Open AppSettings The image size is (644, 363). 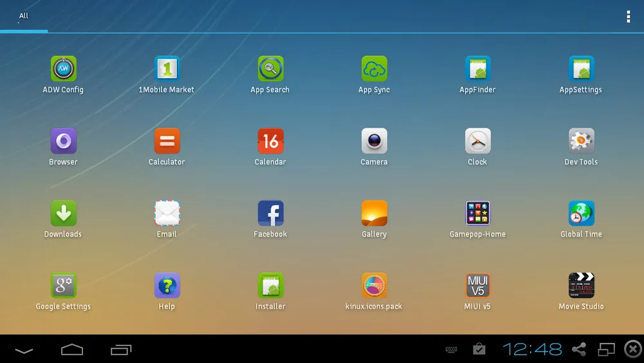(581, 68)
